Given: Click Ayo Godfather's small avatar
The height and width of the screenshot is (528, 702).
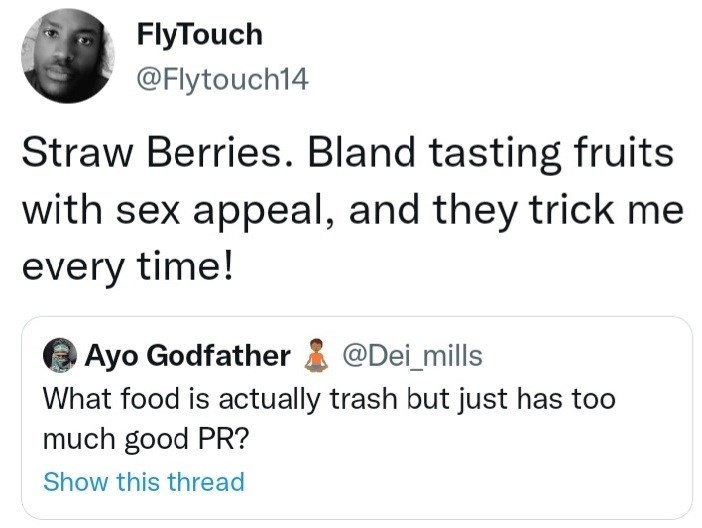Looking at the screenshot, I should coord(60,355).
